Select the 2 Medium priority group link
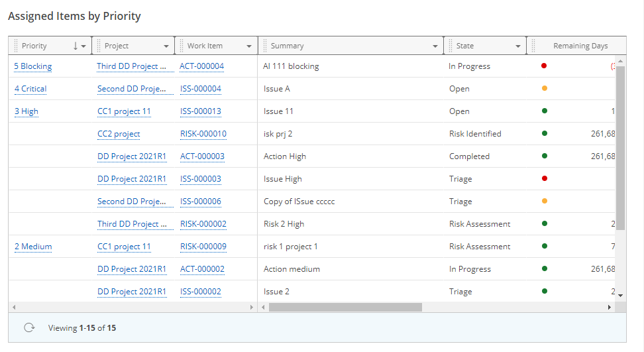 (33, 247)
